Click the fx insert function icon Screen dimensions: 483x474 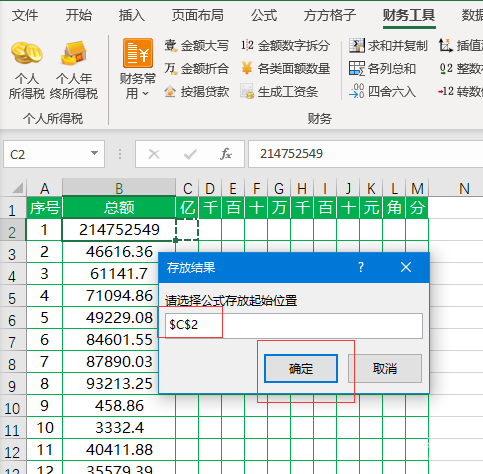[226, 154]
